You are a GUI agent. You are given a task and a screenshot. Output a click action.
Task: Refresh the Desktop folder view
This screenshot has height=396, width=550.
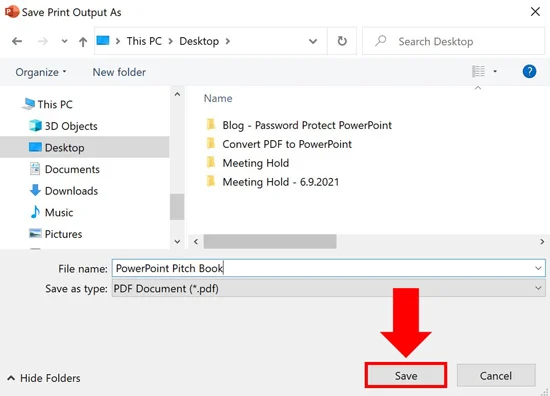click(342, 41)
